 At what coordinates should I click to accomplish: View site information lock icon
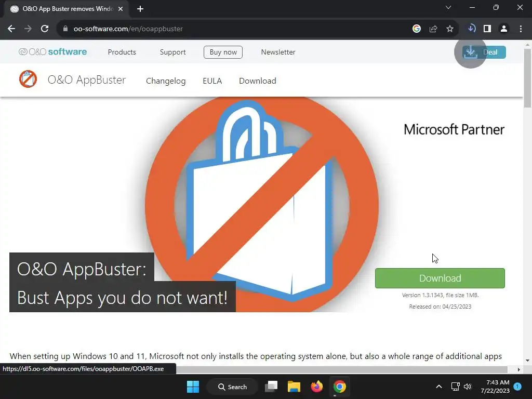pos(65,29)
